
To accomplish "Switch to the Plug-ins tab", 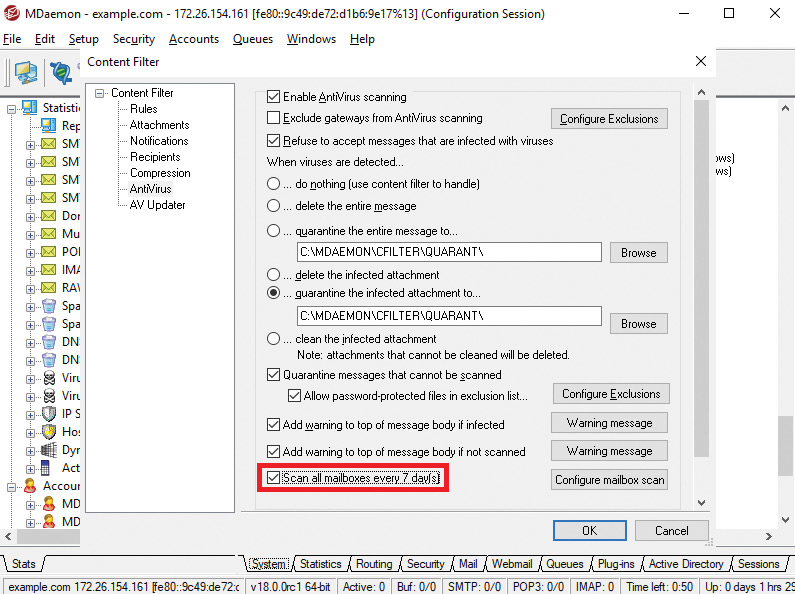I will pyautogui.click(x=616, y=564).
